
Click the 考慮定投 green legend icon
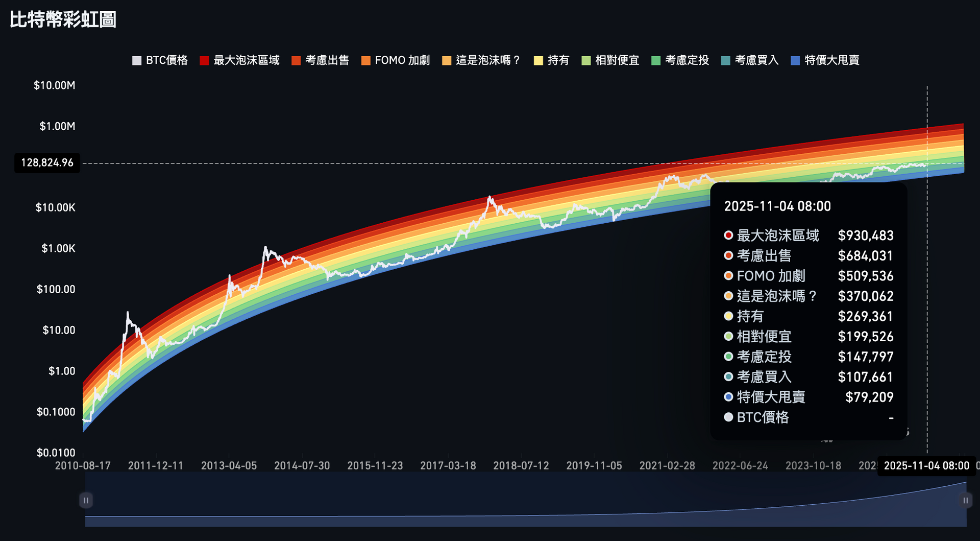655,60
